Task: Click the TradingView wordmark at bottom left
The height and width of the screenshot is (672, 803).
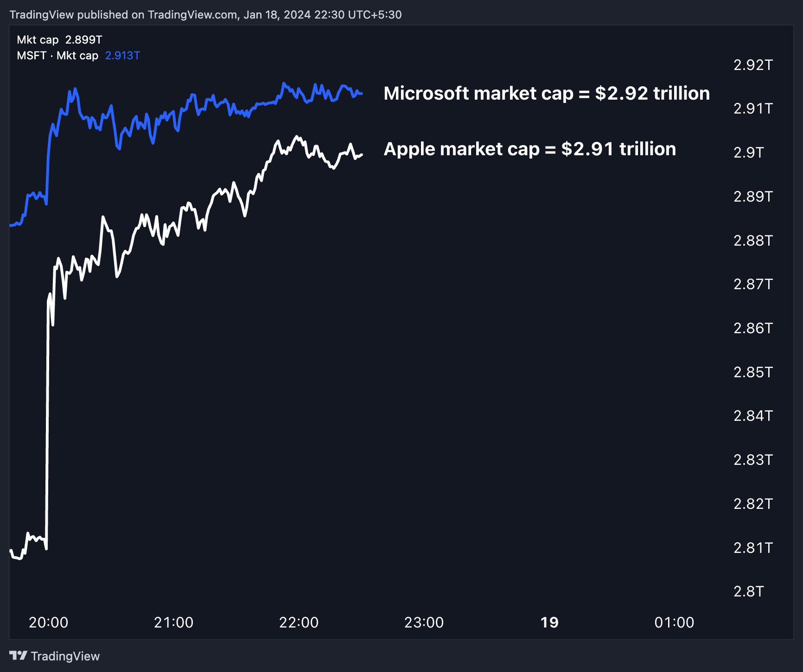Action: [65, 656]
